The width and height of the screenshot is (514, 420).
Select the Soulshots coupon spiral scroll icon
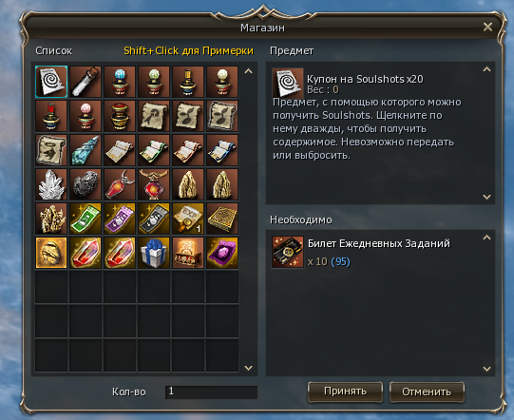pyautogui.click(x=51, y=82)
